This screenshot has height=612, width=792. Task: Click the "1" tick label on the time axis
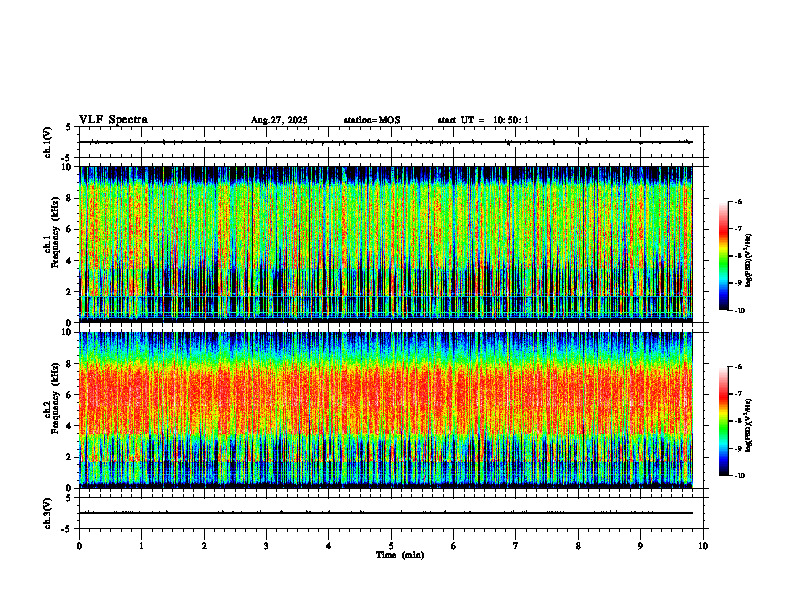141,546
